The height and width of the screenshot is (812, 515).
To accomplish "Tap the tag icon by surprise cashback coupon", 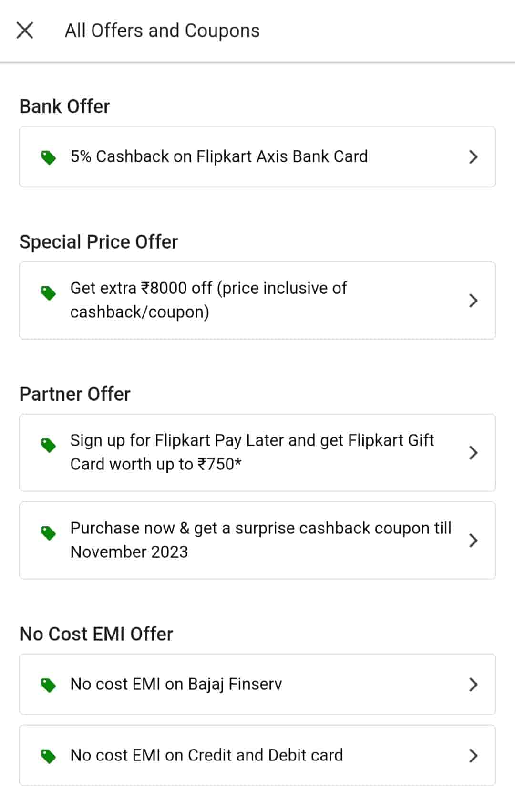I will pos(49,532).
